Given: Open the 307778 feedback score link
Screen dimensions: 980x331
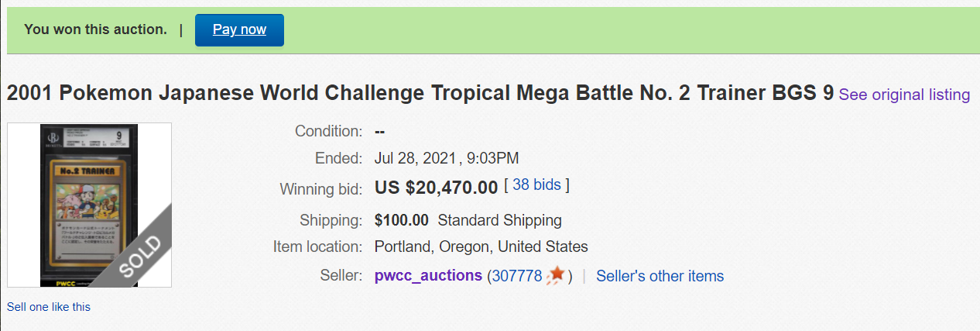Looking at the screenshot, I should [x=516, y=275].
